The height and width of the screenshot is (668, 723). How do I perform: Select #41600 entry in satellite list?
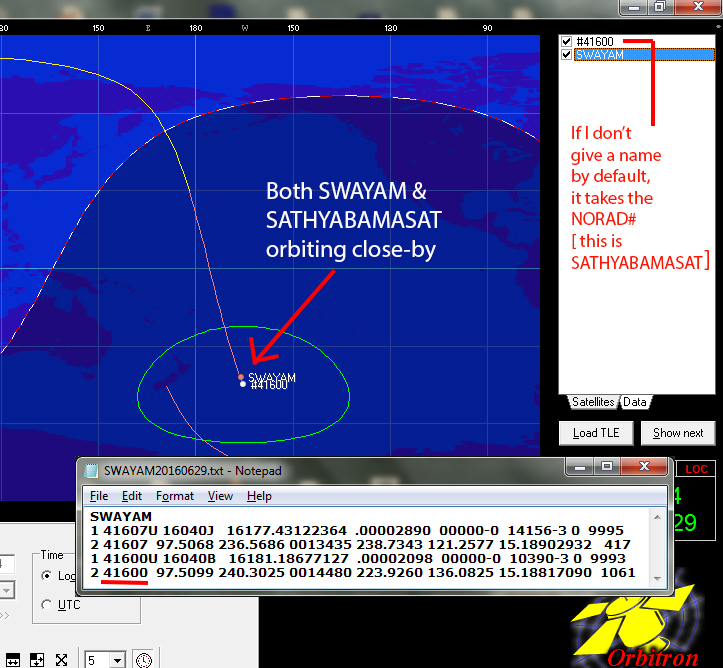pyautogui.click(x=595, y=41)
